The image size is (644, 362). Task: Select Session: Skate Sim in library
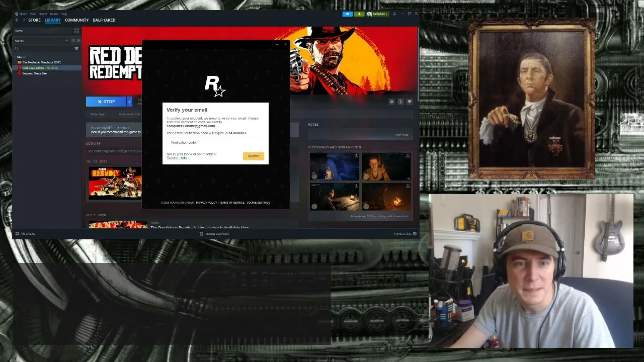pyautogui.click(x=34, y=73)
